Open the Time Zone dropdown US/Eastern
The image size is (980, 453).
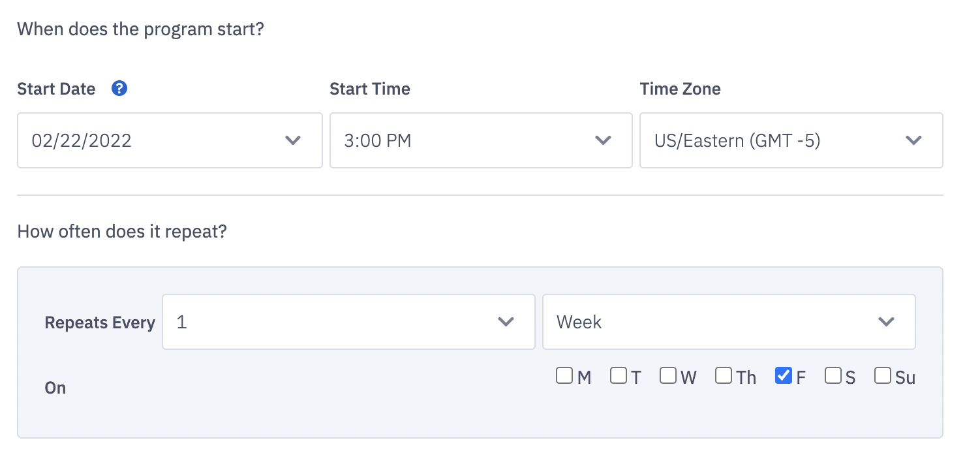pyautogui.click(x=791, y=140)
